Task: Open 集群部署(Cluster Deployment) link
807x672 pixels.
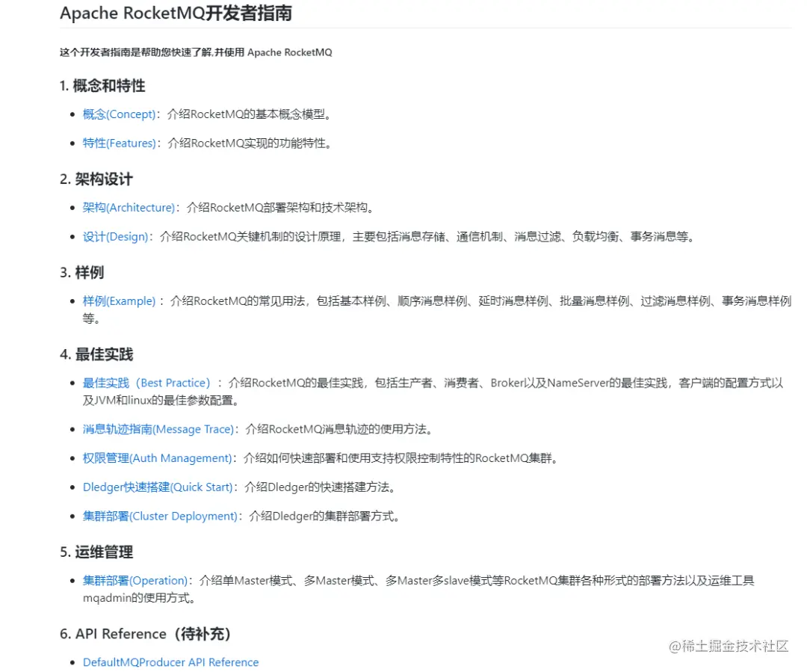Action: 160,516
